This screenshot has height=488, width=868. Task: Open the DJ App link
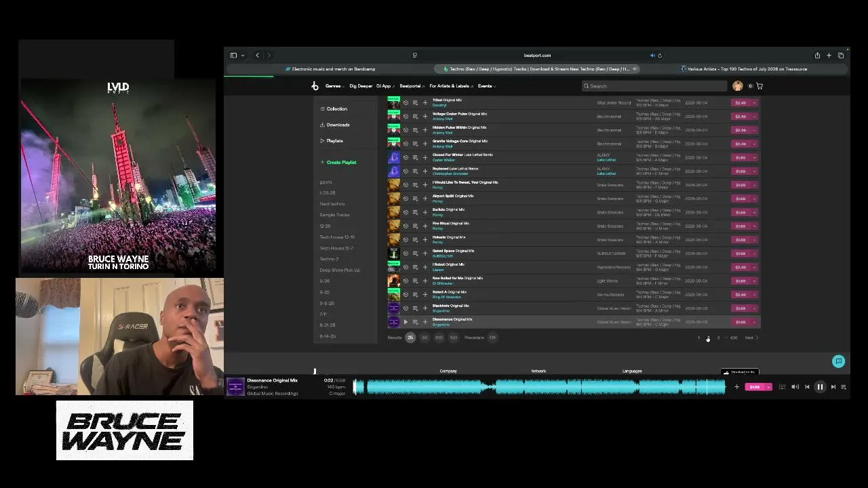pyautogui.click(x=384, y=86)
